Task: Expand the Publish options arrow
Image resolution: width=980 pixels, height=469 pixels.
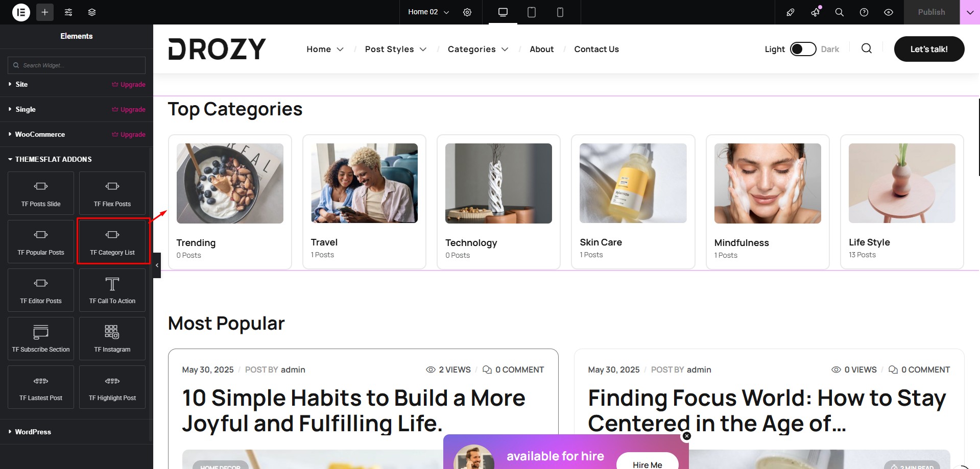Action: tap(970, 12)
